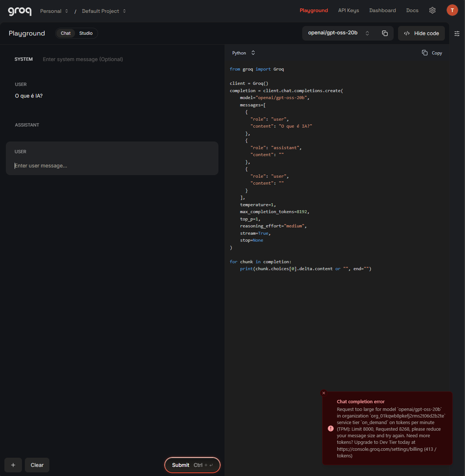Screen dimensions: 465x476
Task: Click the reasoning_effort="medium" code line
Action: point(273,226)
